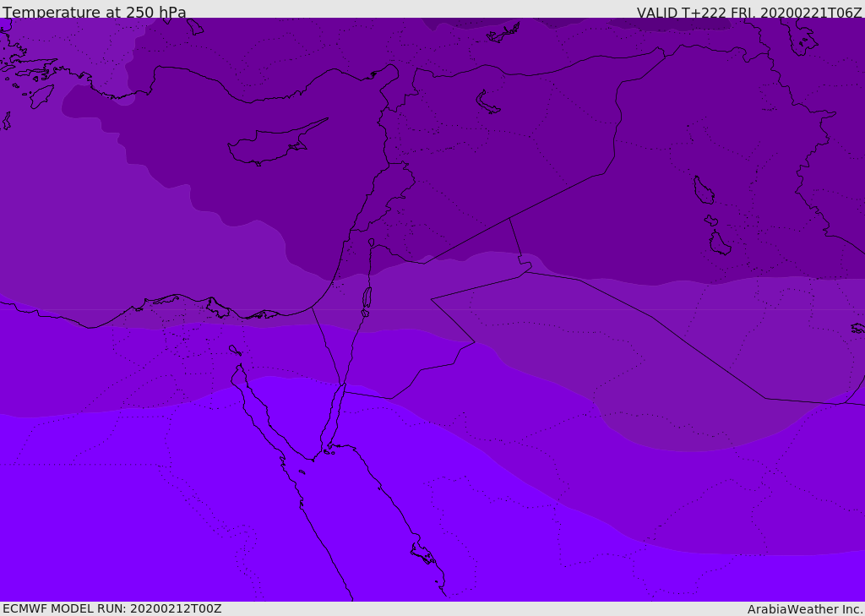Click the 'VALID T+222 FRI. 20200221T06Z' timestamp

pyautogui.click(x=749, y=12)
